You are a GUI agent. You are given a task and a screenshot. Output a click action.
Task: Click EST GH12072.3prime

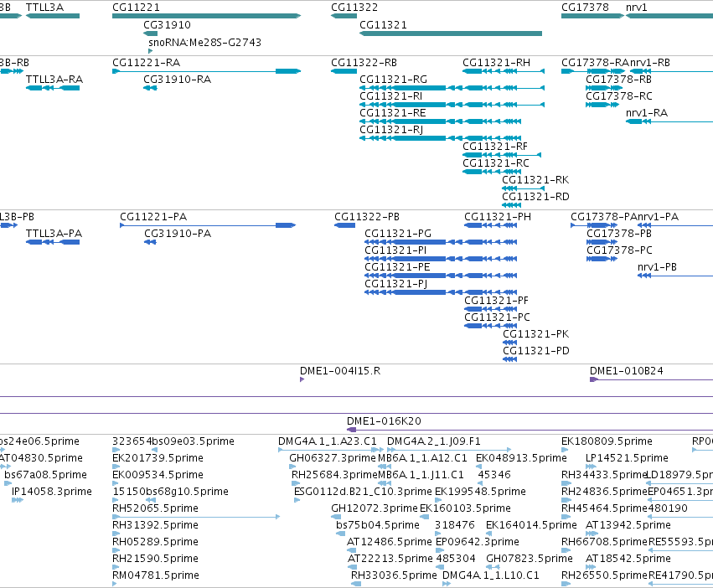click(375, 508)
